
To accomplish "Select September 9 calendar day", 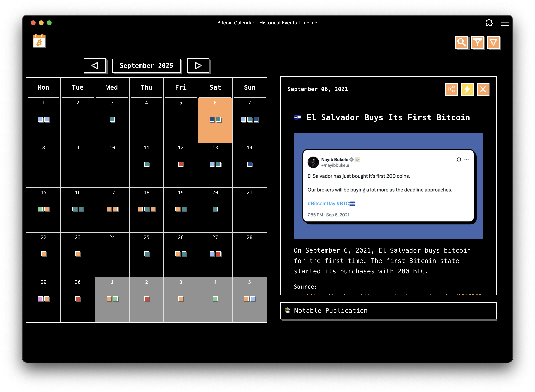I will (x=78, y=165).
